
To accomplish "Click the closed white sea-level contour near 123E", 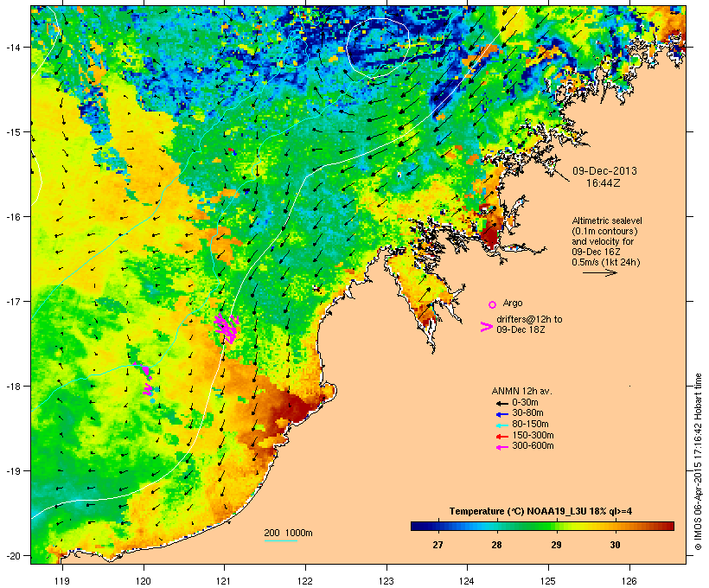I will click(x=378, y=48).
